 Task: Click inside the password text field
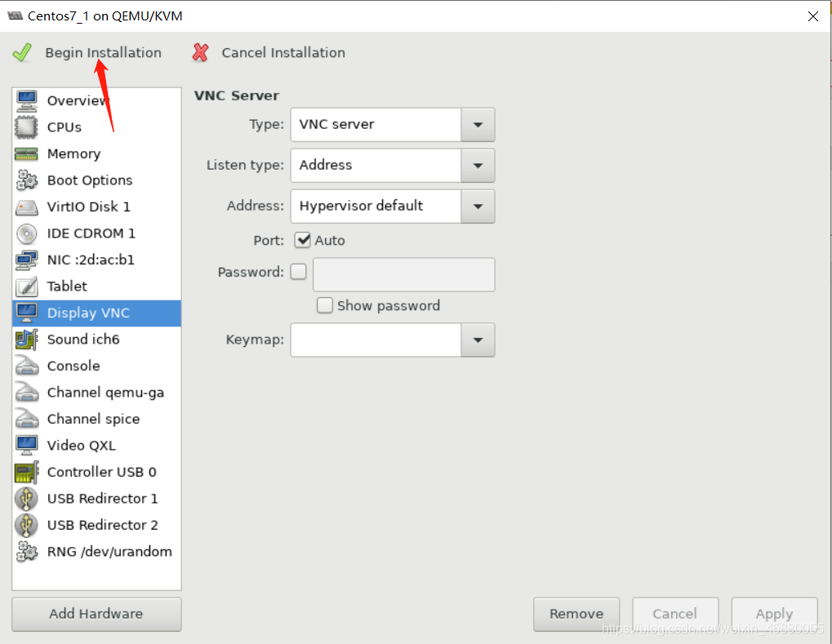click(x=404, y=275)
